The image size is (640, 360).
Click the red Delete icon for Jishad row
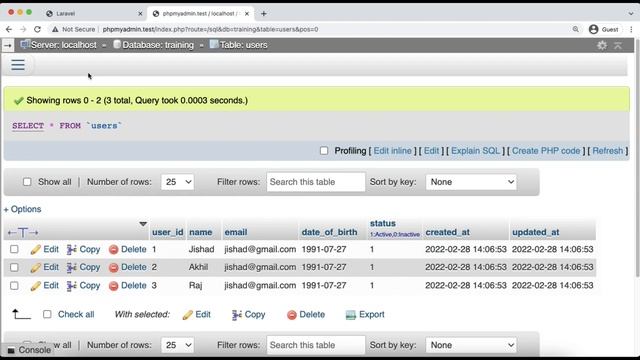[x=113, y=249]
